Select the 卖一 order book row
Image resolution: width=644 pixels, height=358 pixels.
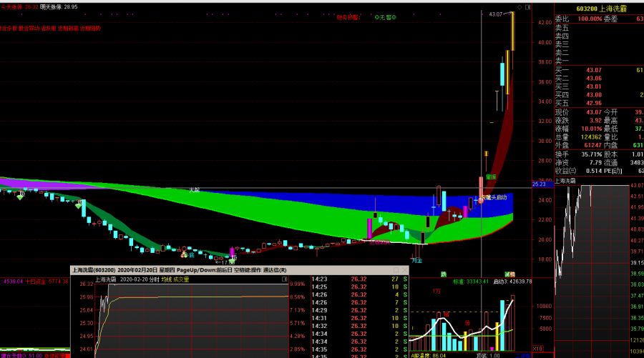[599, 61]
